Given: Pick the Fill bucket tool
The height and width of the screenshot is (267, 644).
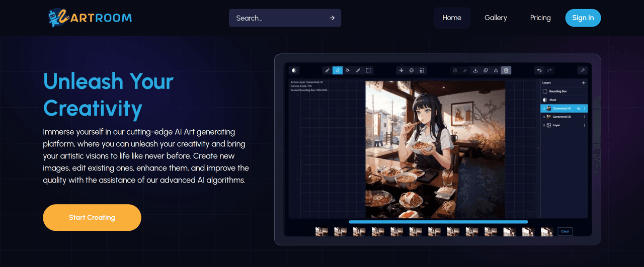Looking at the screenshot, I should pyautogui.click(x=348, y=70).
